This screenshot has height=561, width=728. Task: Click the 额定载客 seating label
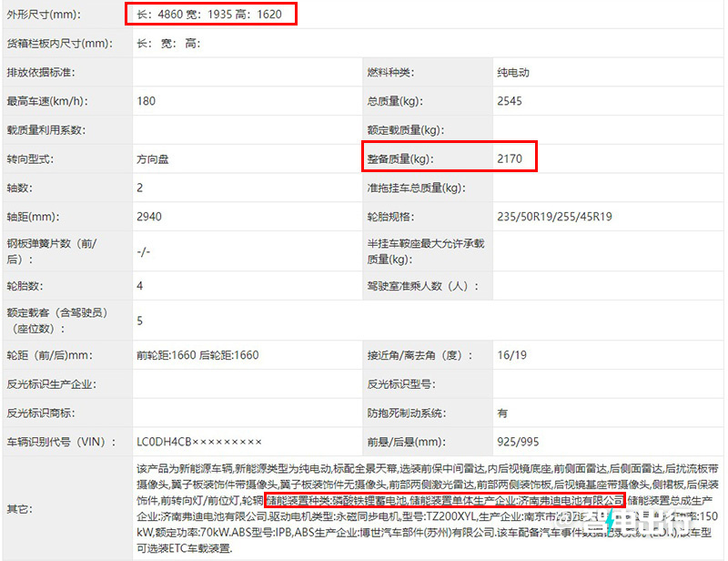tap(57, 321)
